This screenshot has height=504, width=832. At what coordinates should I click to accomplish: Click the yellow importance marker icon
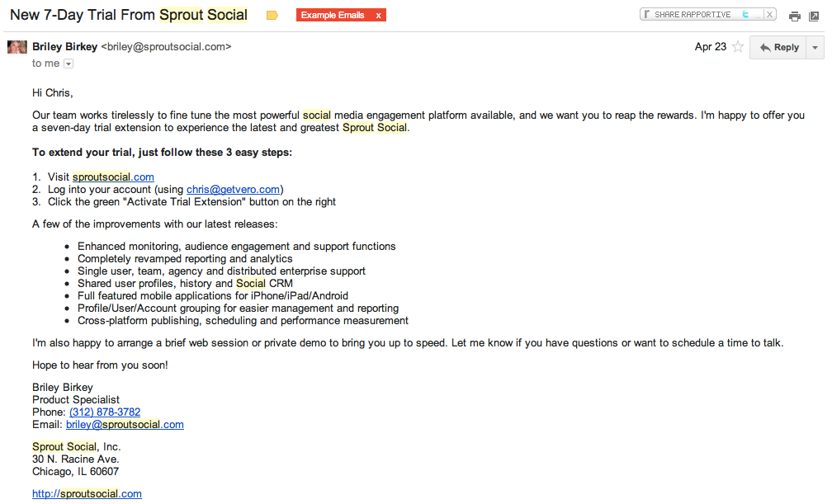[x=272, y=16]
